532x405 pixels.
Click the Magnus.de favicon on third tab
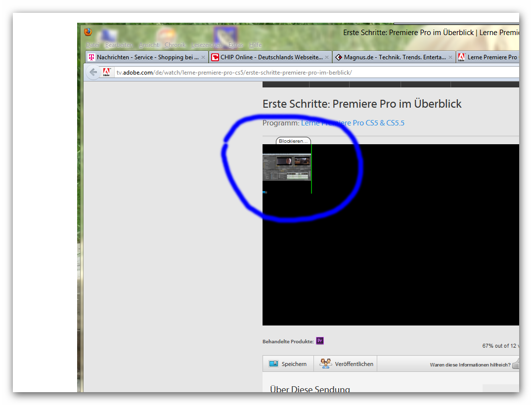tap(338, 57)
